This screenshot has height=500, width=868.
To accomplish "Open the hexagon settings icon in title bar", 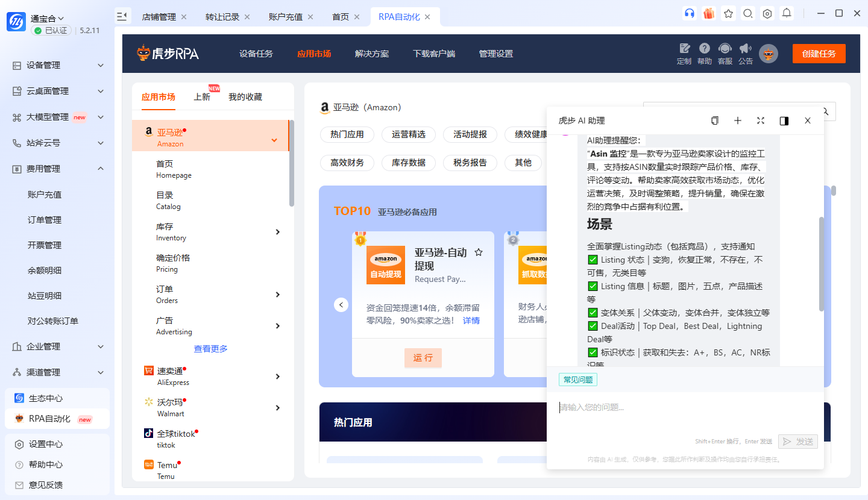I will [767, 13].
